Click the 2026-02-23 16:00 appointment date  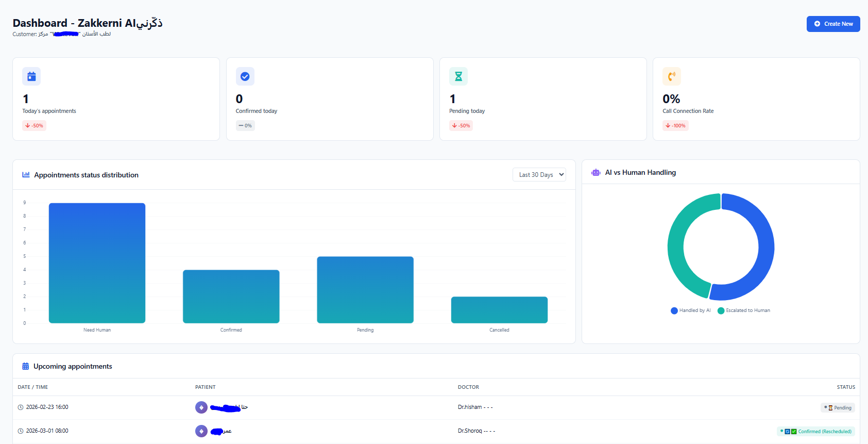pos(47,407)
